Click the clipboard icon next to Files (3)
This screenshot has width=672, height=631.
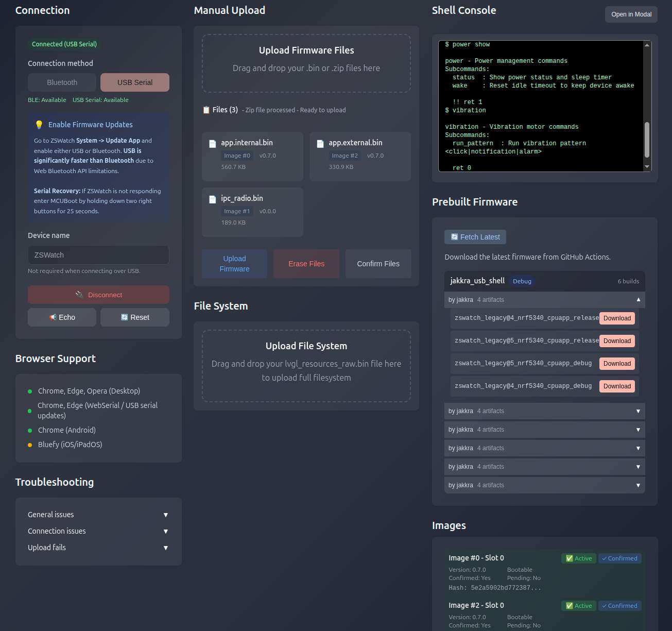pyautogui.click(x=206, y=110)
